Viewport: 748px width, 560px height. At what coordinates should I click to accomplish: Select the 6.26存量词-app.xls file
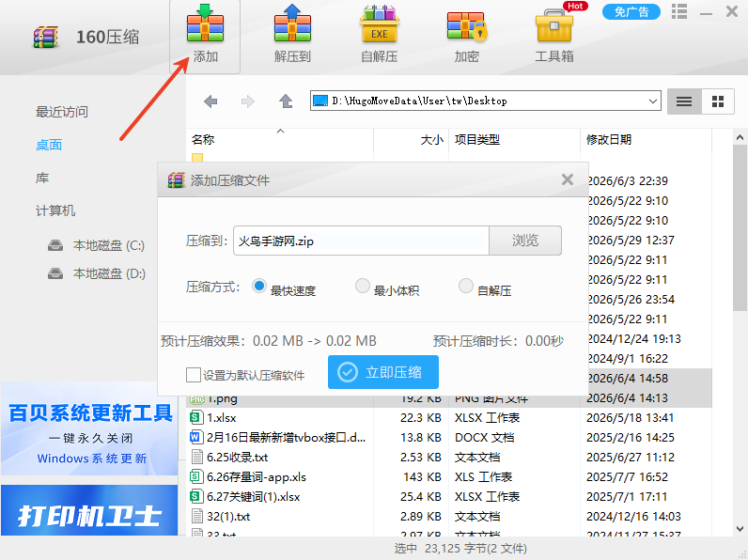(449, 477)
